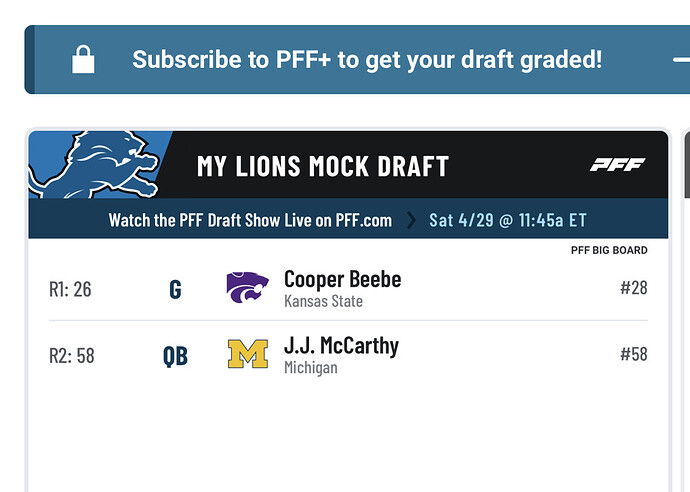Select the Cooper Beebe player name
This screenshot has height=492, width=690.
coord(342,280)
